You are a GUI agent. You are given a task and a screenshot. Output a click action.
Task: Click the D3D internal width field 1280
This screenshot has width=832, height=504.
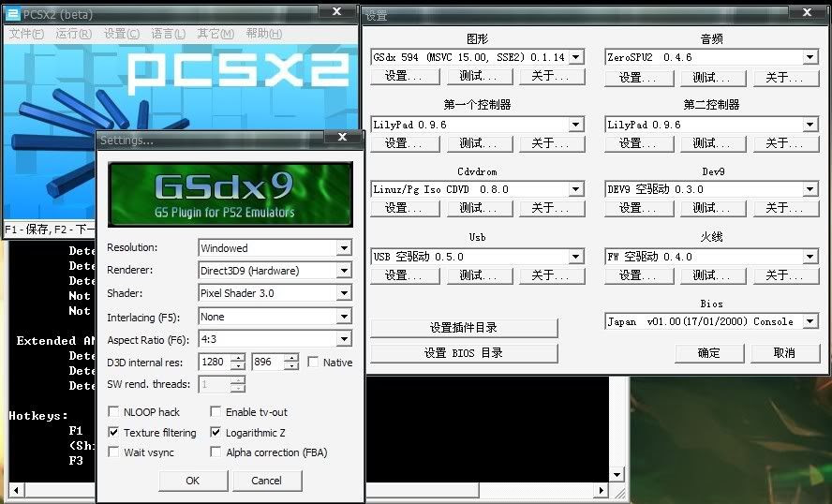[x=215, y=362]
